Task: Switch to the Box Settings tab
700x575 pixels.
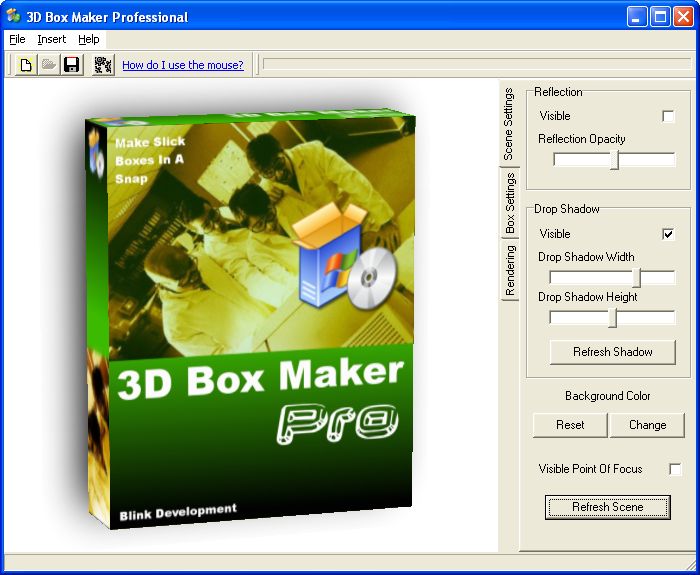Action: pyautogui.click(x=510, y=203)
